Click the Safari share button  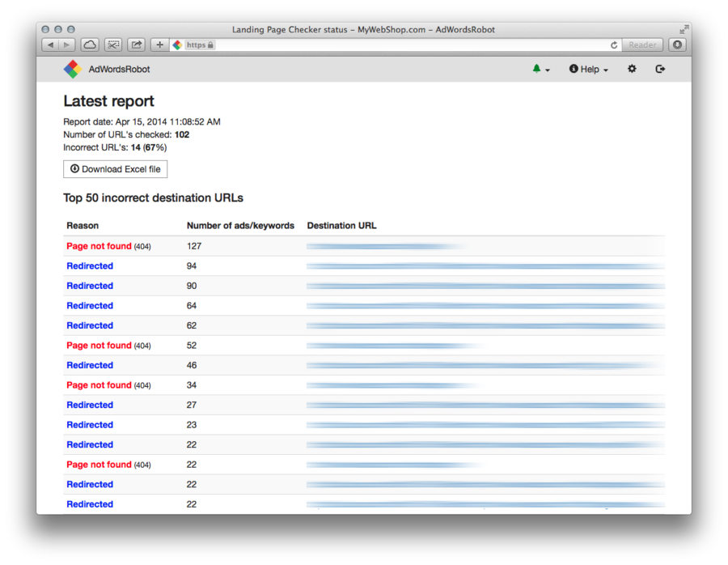(x=136, y=45)
